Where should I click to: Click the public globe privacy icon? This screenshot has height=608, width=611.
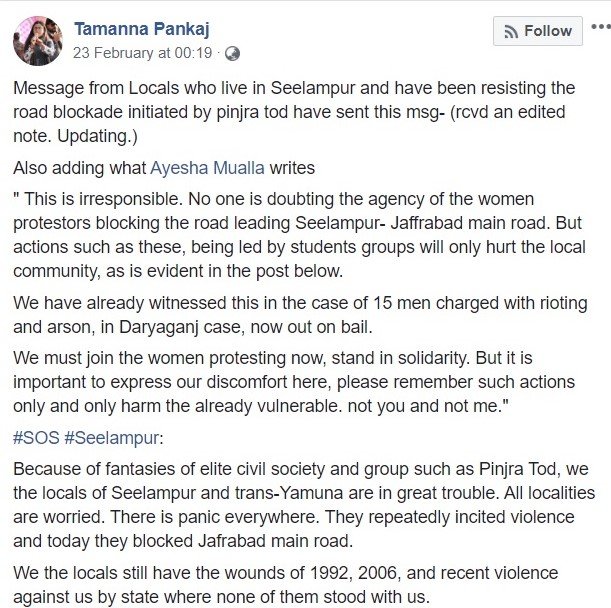(232, 53)
